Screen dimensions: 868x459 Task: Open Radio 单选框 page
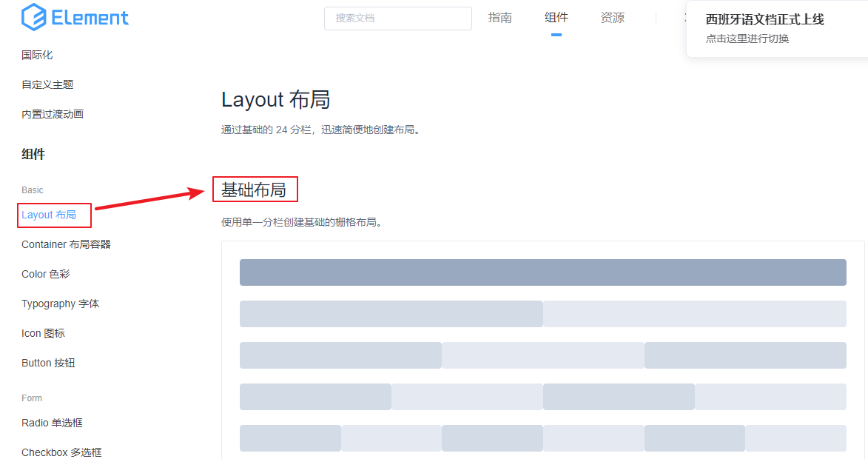pos(52,423)
